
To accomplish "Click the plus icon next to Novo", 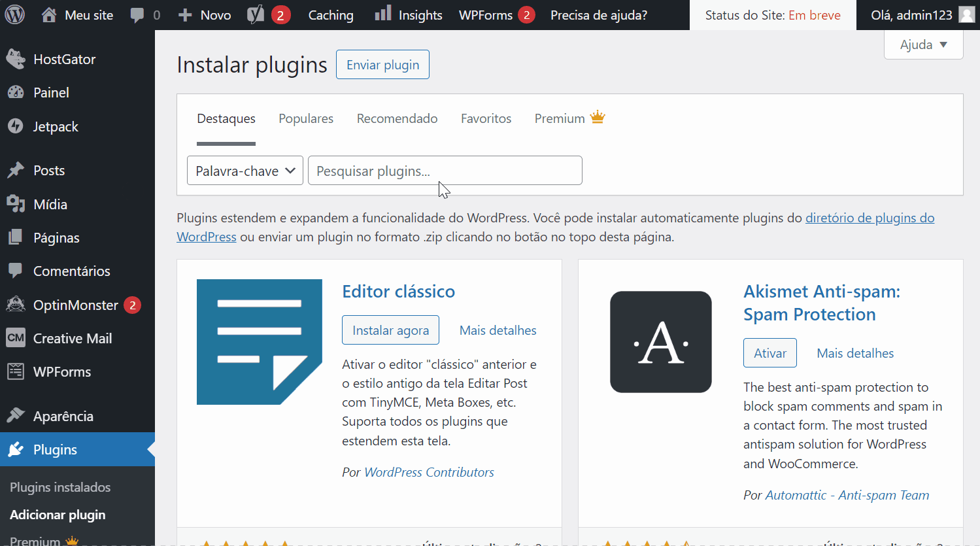I will [185, 15].
